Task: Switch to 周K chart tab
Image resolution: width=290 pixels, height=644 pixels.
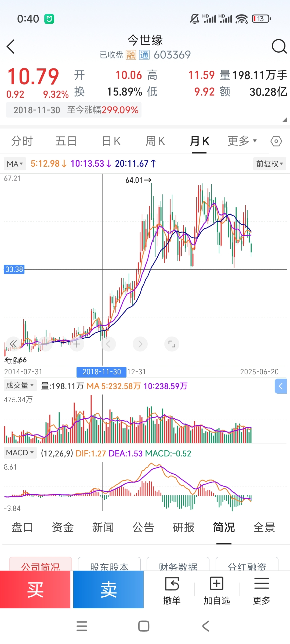Action: click(x=155, y=141)
